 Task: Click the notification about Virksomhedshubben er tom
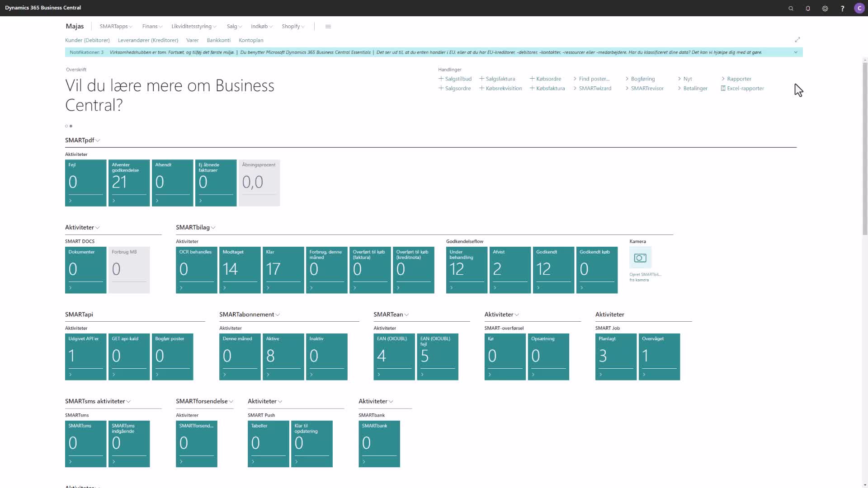pos(172,52)
